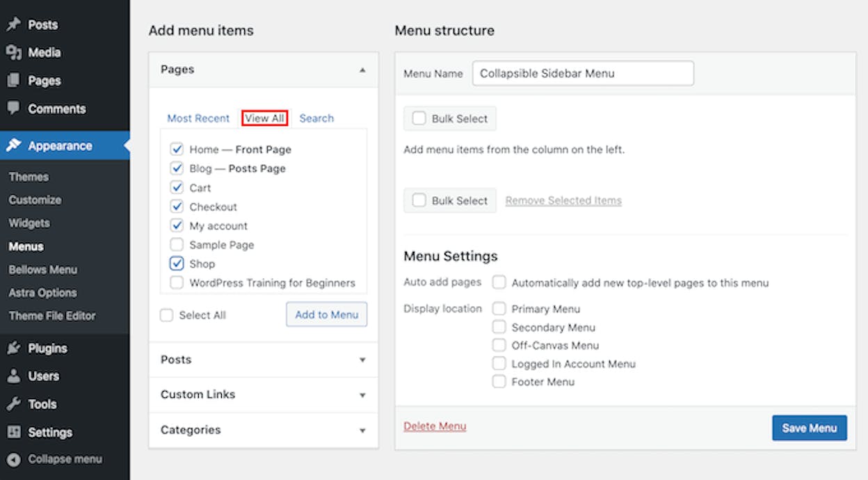868x480 pixels.
Task: Check the Sample Page checkbox
Action: pos(177,245)
